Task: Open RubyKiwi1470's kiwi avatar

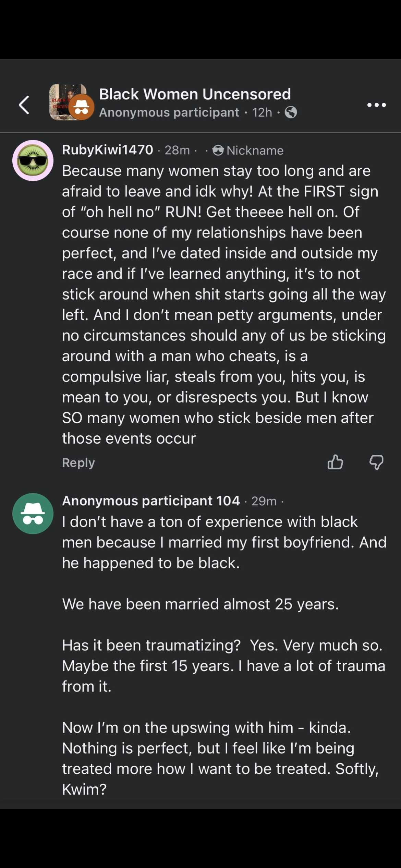Action: (x=33, y=160)
